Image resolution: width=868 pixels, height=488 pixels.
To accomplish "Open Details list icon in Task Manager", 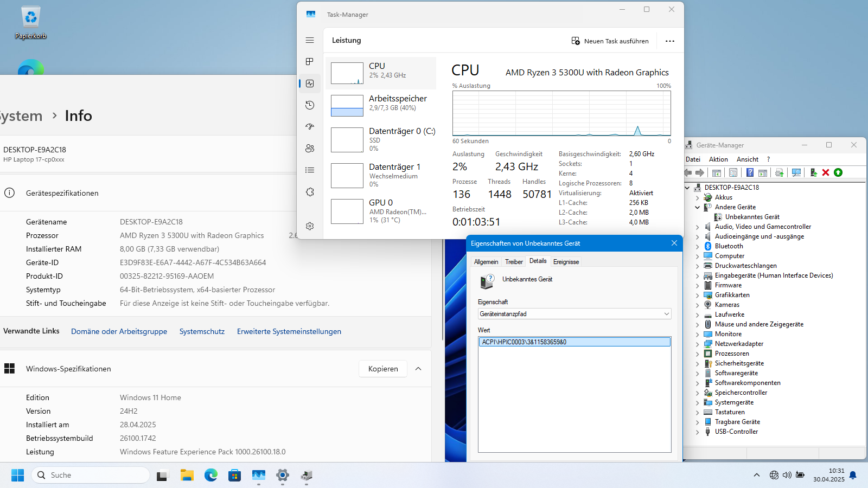I will (310, 170).
